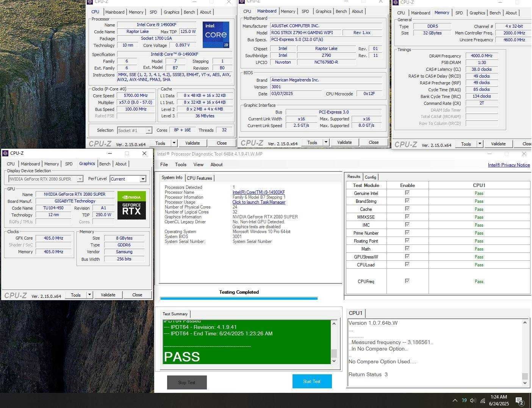The width and height of the screenshot is (532, 408).
Task: Click the Stop Test button
Action: [x=187, y=383]
